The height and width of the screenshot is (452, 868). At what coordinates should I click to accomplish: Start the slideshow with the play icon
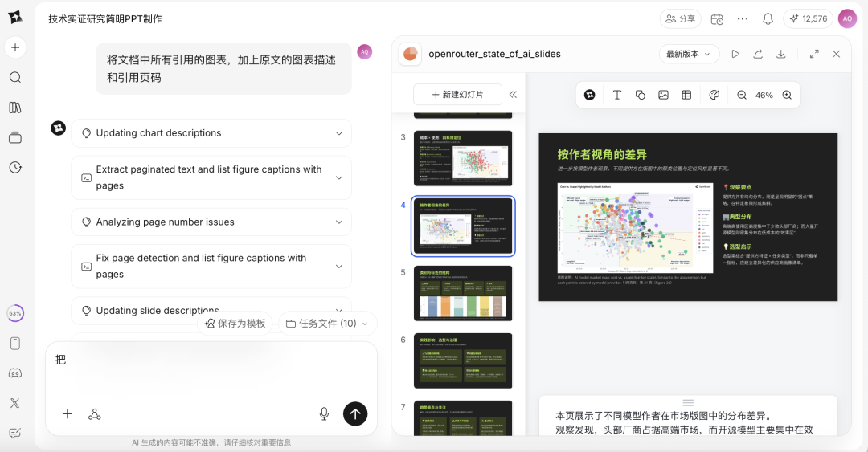tap(735, 55)
